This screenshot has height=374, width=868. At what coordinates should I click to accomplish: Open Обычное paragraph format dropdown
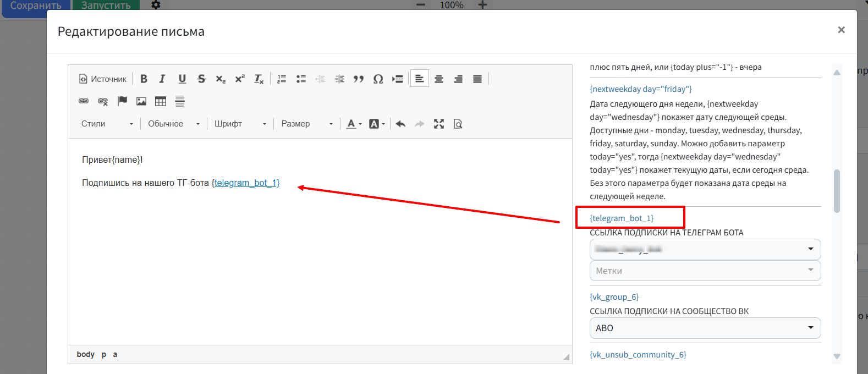174,124
